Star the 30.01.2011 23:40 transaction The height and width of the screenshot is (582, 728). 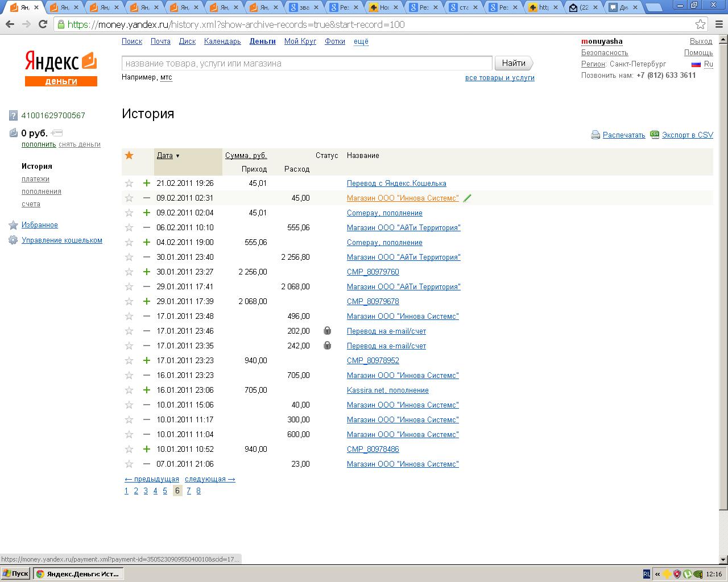129,257
